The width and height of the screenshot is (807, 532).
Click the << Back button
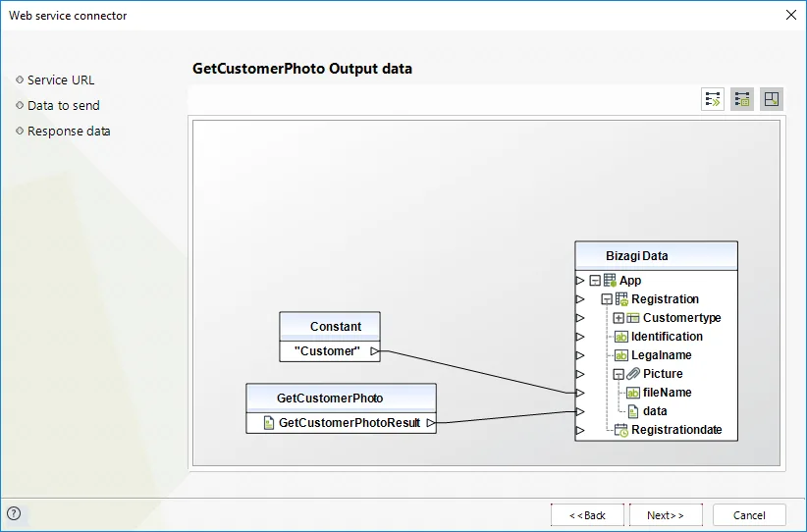pos(587,515)
